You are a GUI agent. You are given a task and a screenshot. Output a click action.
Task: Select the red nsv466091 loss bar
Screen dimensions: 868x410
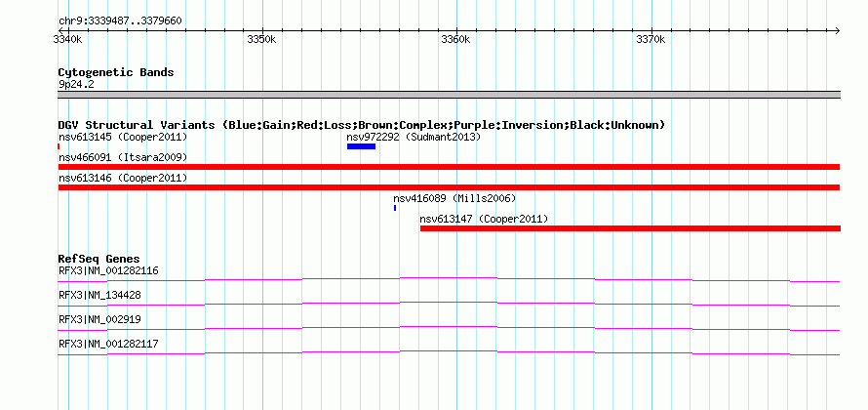pos(449,167)
